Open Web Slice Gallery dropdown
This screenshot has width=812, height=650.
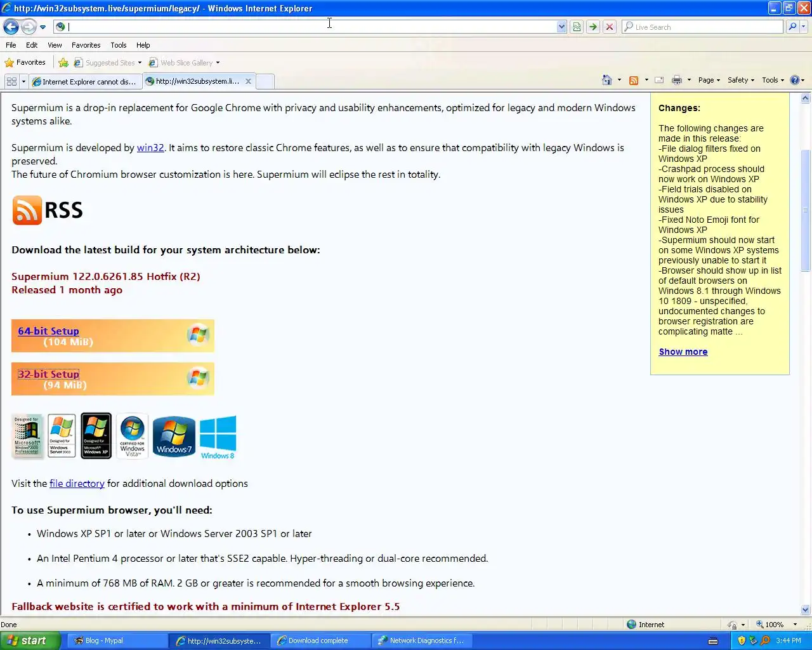[x=184, y=62]
